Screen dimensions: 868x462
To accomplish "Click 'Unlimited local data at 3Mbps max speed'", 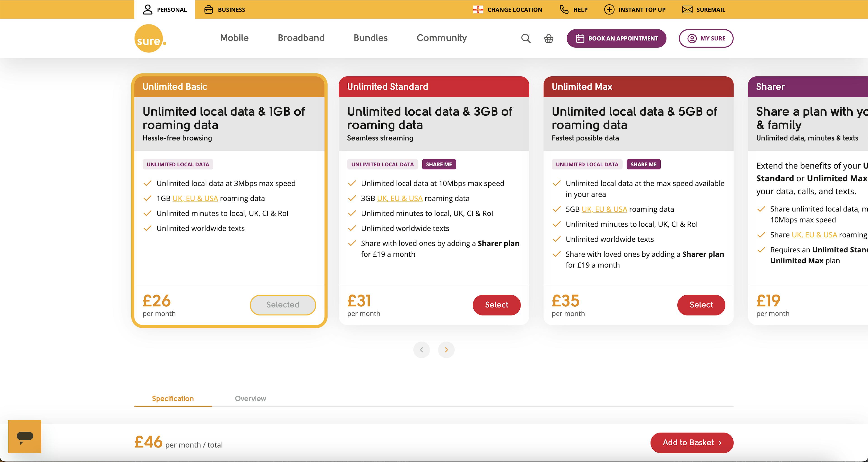I will click(226, 184).
